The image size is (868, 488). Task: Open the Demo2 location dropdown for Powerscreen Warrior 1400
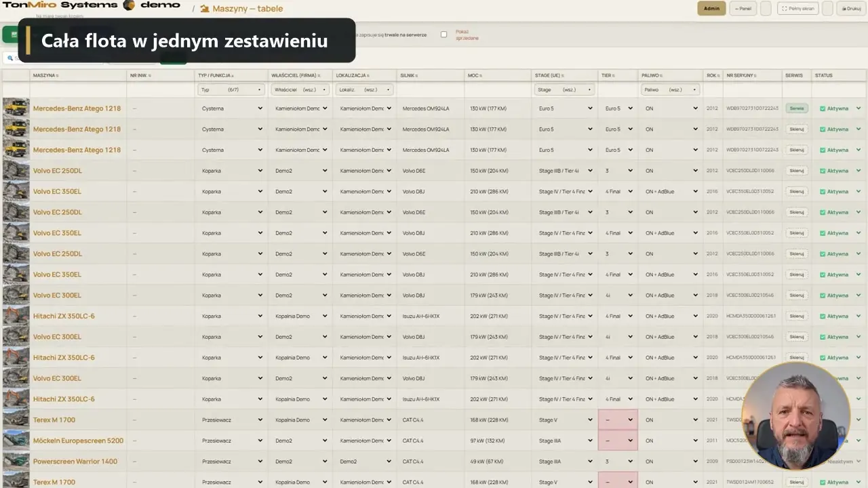coord(365,462)
